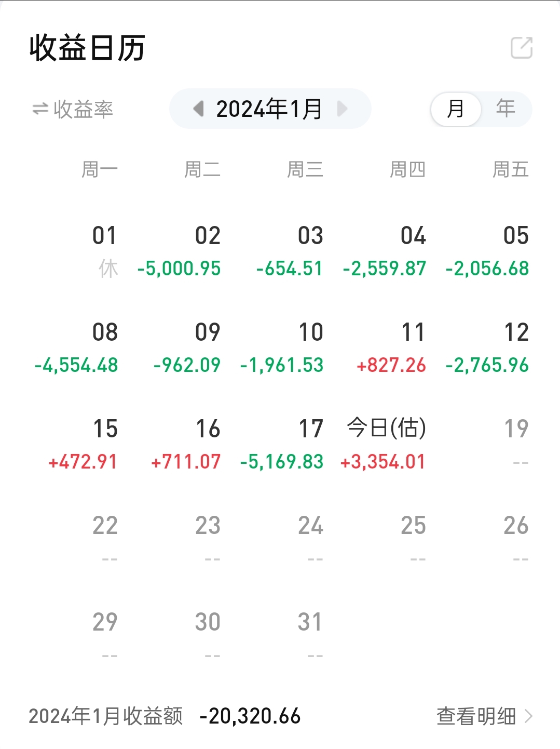The height and width of the screenshot is (749, 560).
Task: Open the 2024年1月 month picker
Action: coord(269,109)
